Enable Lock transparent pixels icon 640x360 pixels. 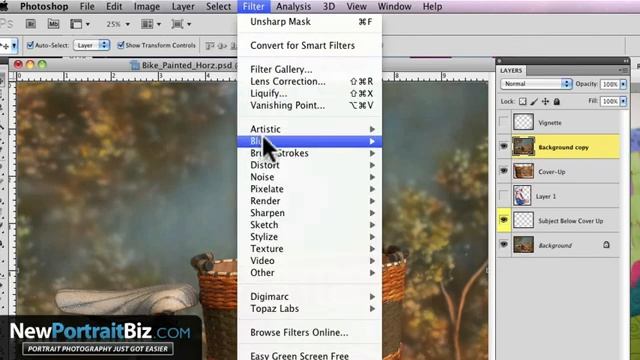pyautogui.click(x=522, y=101)
